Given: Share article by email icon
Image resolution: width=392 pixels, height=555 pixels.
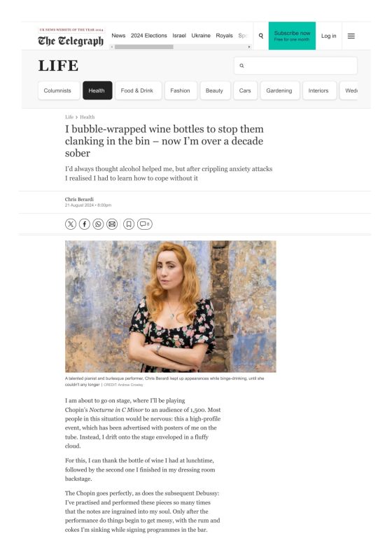Looking at the screenshot, I should 112,224.
